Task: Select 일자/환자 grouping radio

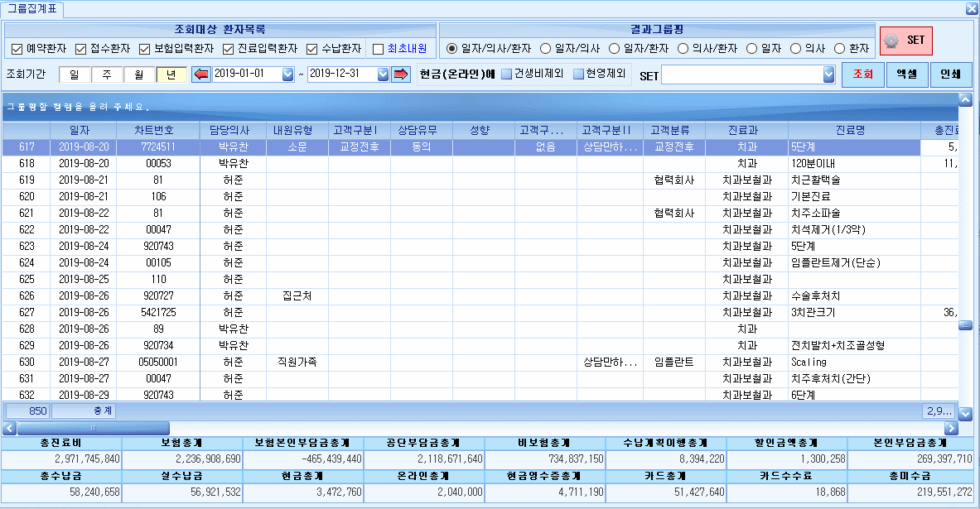Action: pos(615,48)
